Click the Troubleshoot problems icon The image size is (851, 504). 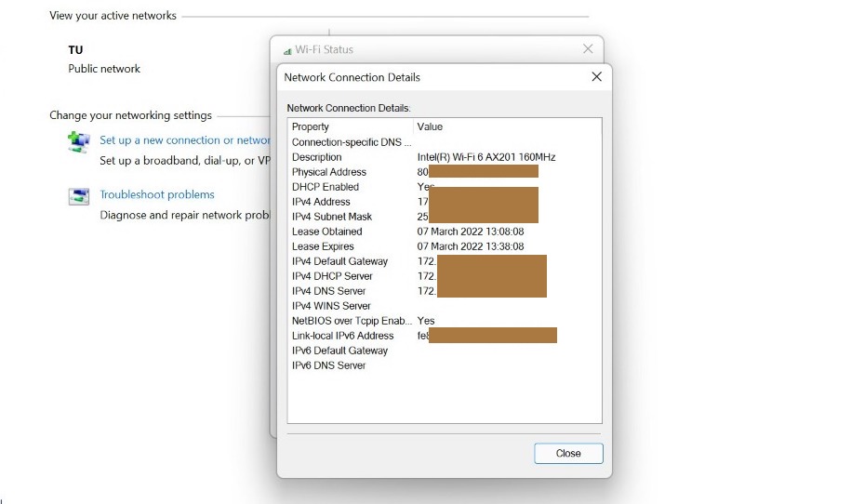click(x=78, y=195)
